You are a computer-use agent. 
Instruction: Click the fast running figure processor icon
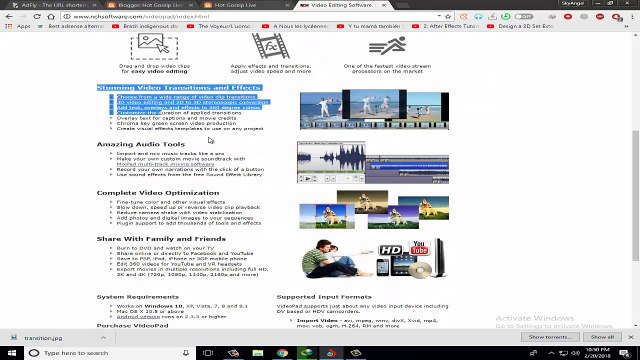(387, 46)
